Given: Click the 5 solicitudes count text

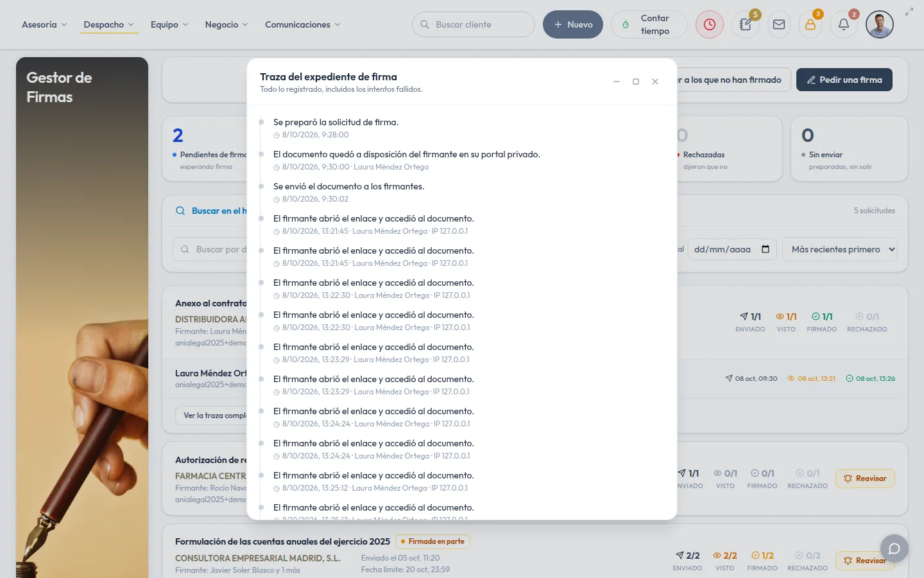Looking at the screenshot, I should point(874,211).
